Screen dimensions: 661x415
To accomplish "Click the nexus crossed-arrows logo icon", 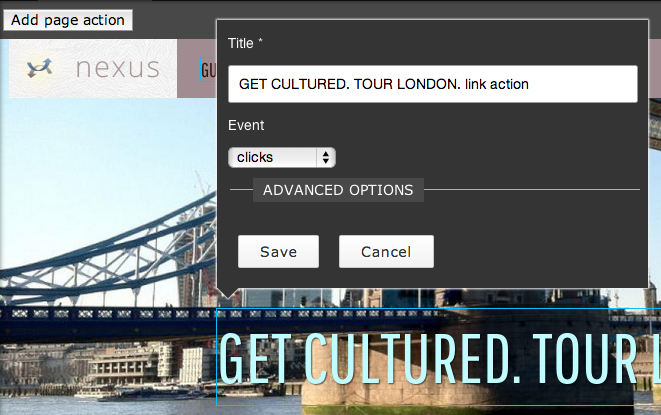I will 40,68.
